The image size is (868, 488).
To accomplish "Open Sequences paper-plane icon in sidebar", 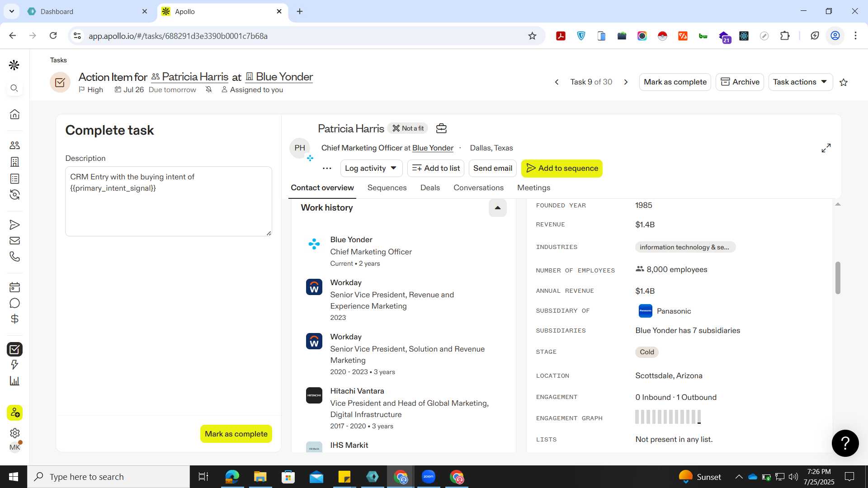I will 14,225.
